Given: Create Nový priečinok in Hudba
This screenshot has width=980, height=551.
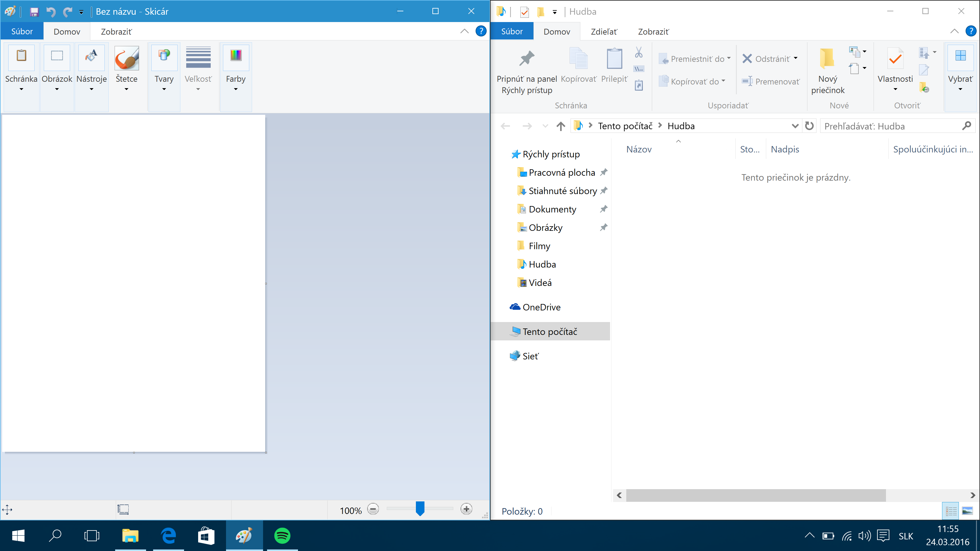Looking at the screenshot, I should coord(828,71).
